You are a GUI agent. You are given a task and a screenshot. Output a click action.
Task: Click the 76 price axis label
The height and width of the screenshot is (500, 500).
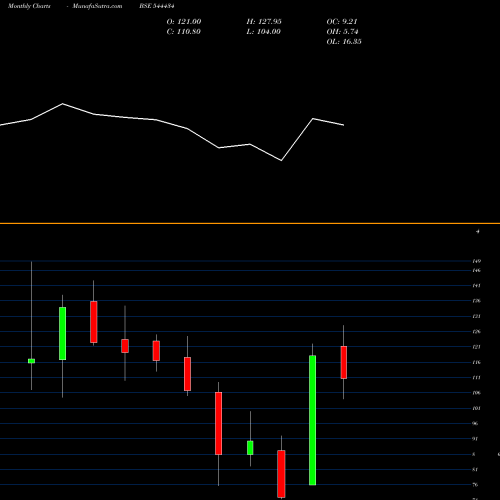[x=475, y=485]
